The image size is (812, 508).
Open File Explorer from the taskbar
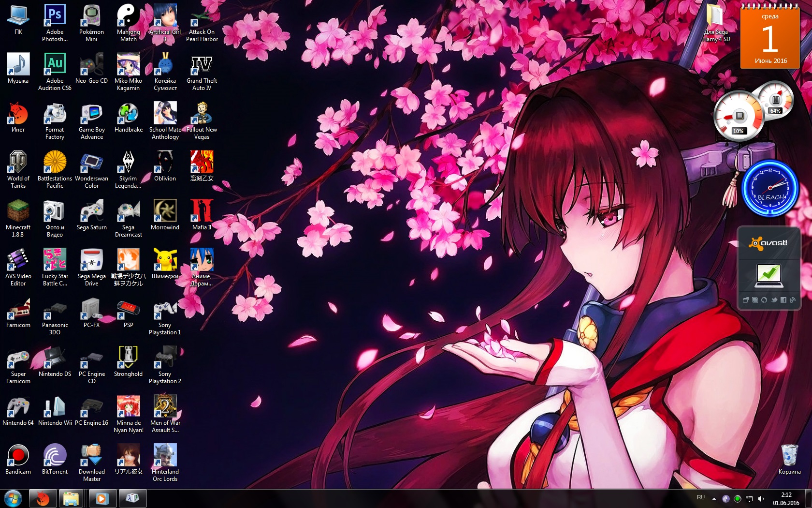pos(71,498)
